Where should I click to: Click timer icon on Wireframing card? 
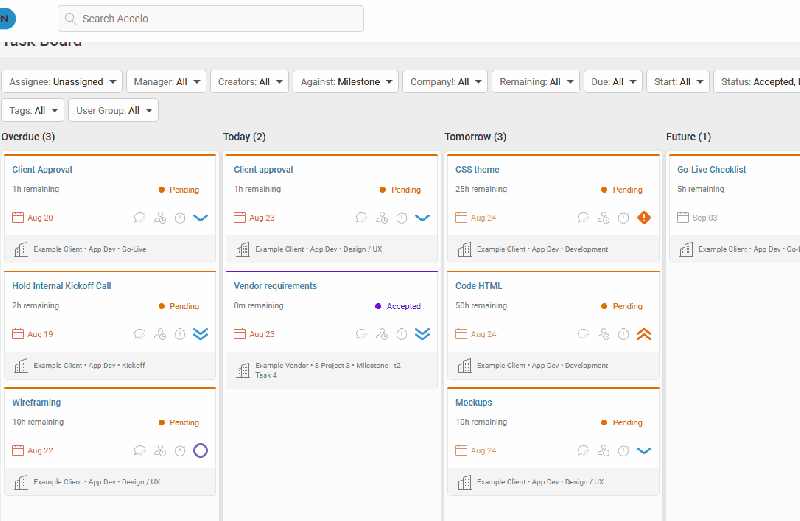[180, 451]
